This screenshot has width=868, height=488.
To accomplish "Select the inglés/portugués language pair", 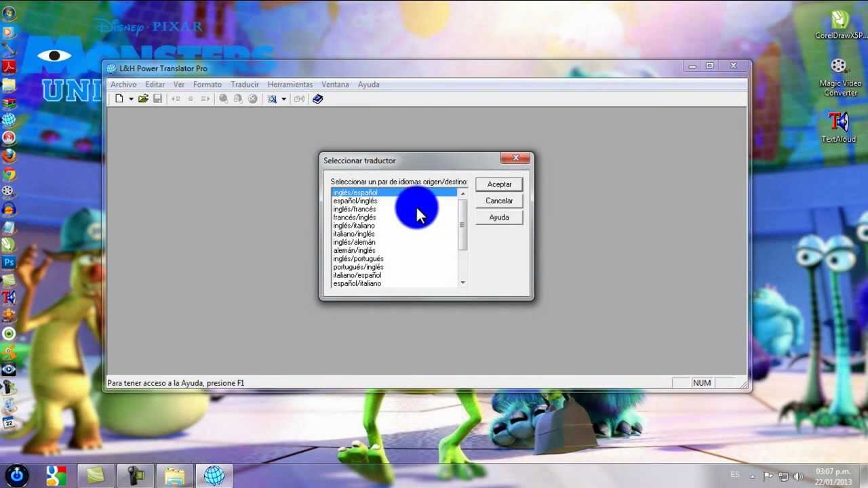I will [x=395, y=259].
